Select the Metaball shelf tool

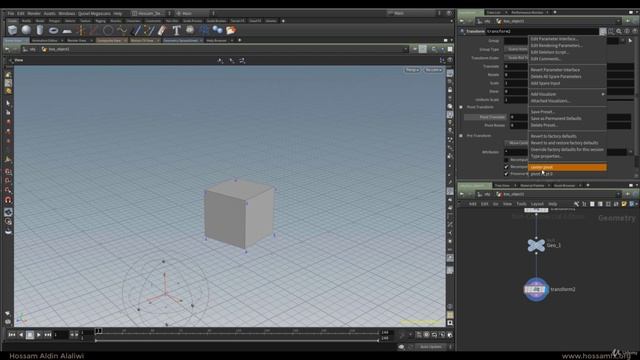point(218,30)
